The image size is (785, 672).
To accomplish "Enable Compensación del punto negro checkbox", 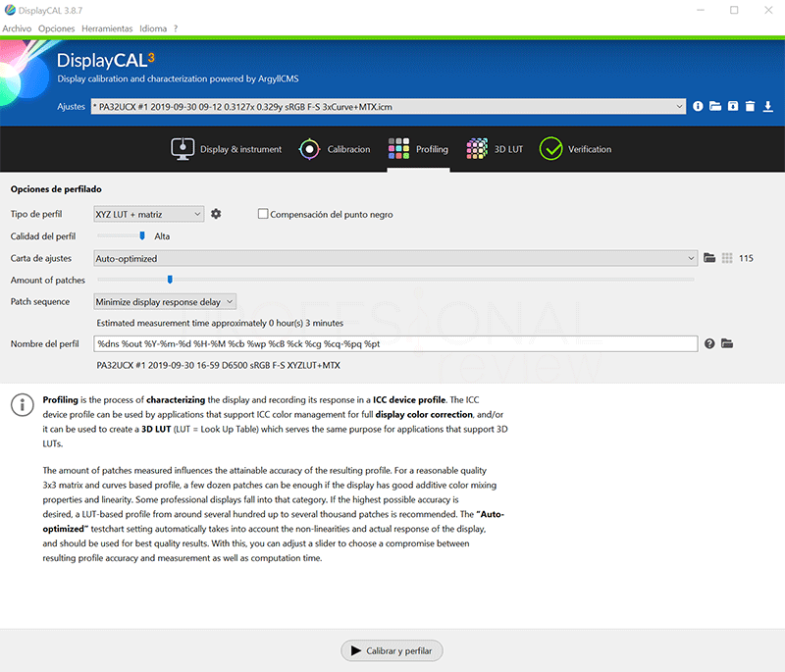I will tap(263, 214).
